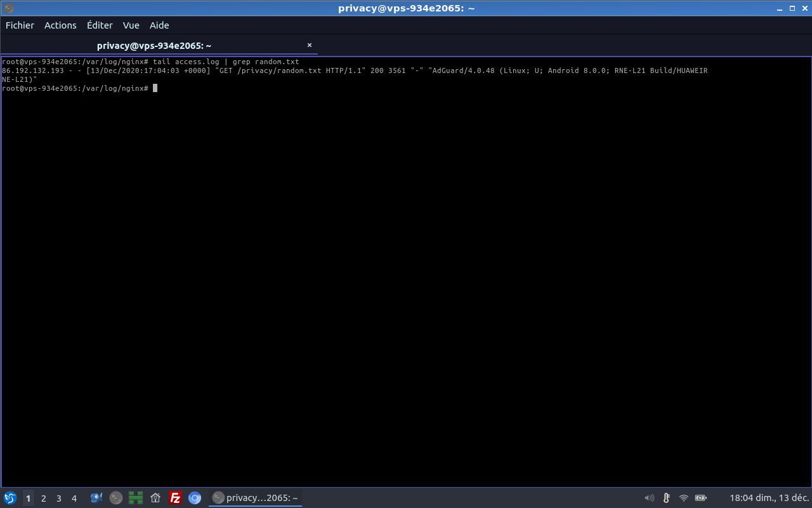The width and height of the screenshot is (812, 508).
Task: Open the terminal launcher in the taskbar
Action: pos(115,498)
